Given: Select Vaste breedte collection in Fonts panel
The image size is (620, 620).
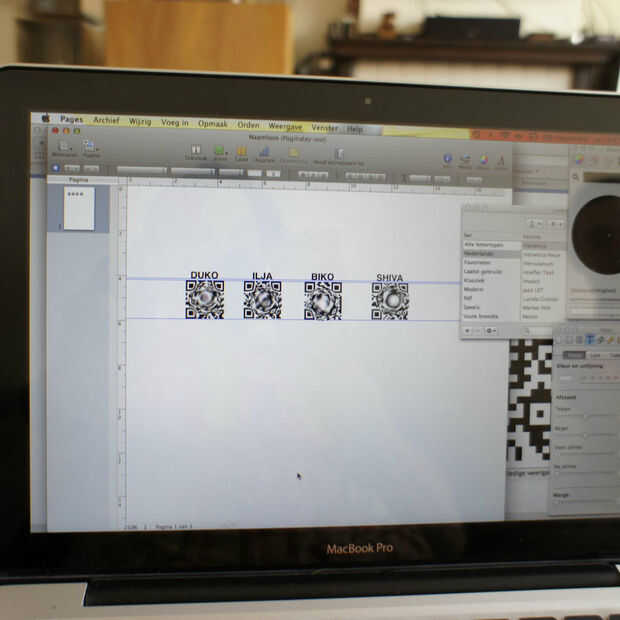Looking at the screenshot, I should (481, 316).
